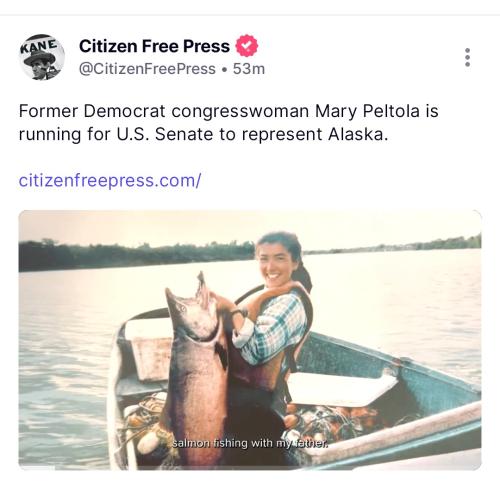Click the "Former Democrat congresswoman" text
Viewport: 500px width, 488px height.
click(x=164, y=111)
